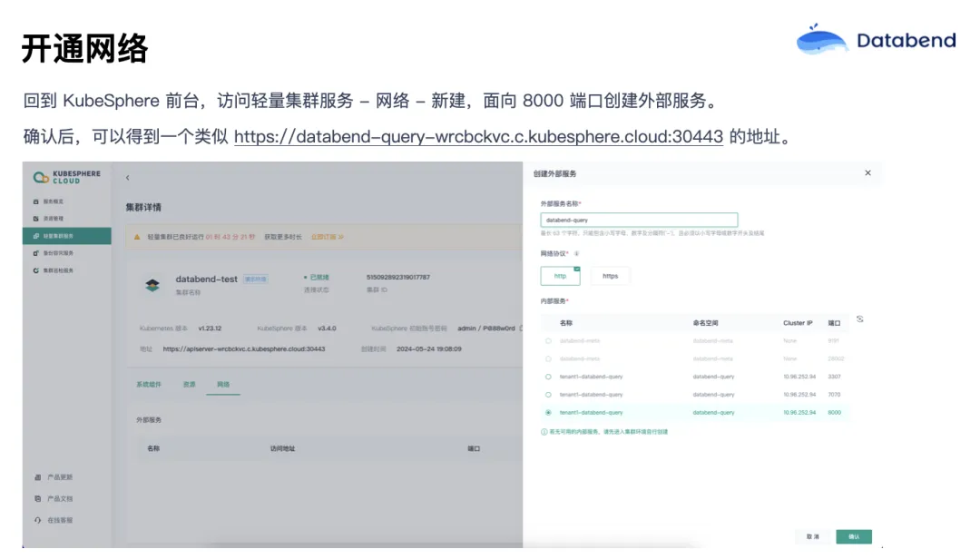Select the radio for databend-meta port 9191

(548, 341)
